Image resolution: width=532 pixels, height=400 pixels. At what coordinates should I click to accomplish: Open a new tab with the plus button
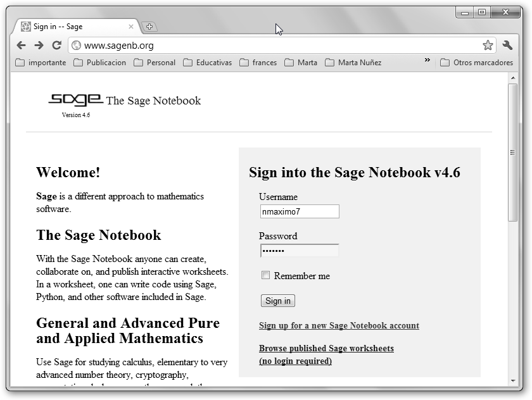[149, 27]
